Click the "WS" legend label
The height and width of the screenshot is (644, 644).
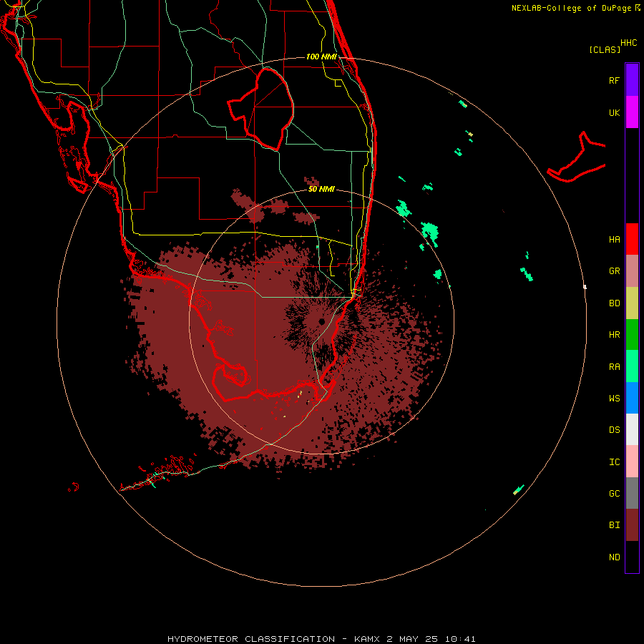614,399
